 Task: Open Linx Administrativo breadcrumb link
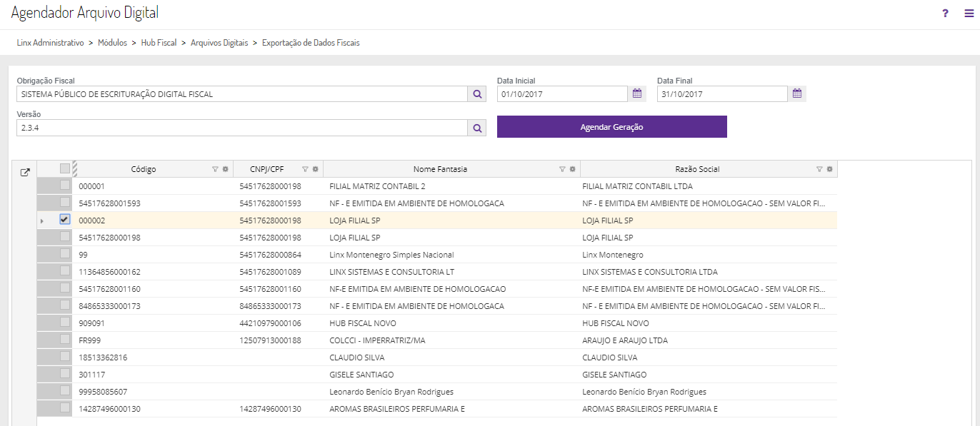click(x=51, y=43)
